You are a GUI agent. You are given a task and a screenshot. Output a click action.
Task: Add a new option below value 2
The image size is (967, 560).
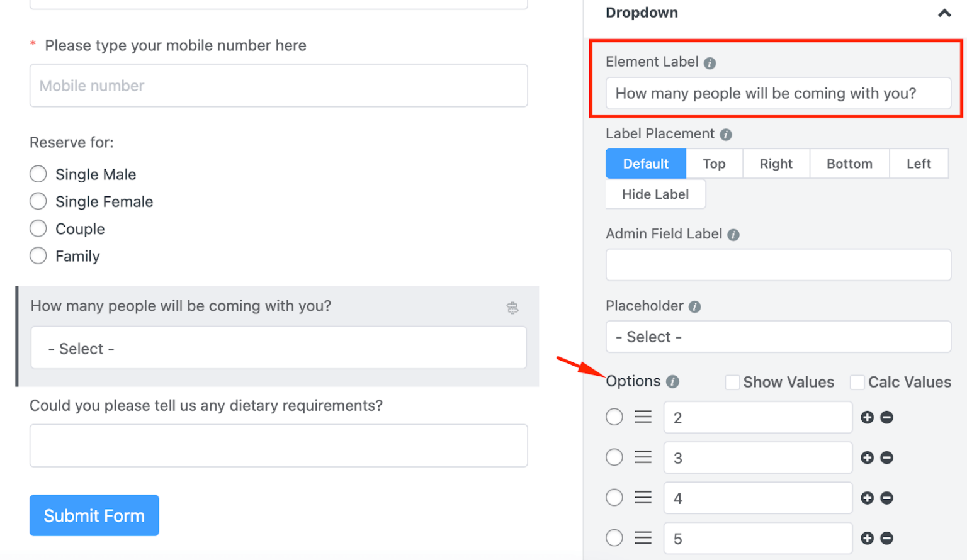(867, 417)
